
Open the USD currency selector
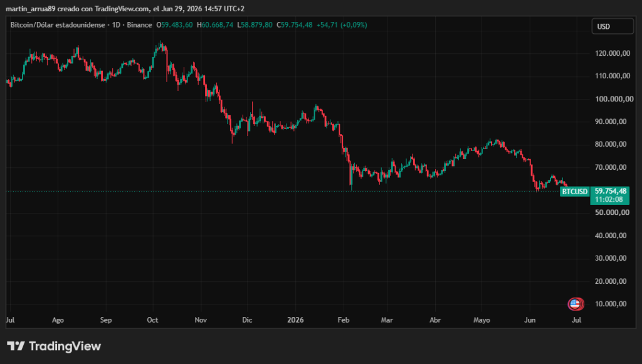pyautogui.click(x=613, y=26)
